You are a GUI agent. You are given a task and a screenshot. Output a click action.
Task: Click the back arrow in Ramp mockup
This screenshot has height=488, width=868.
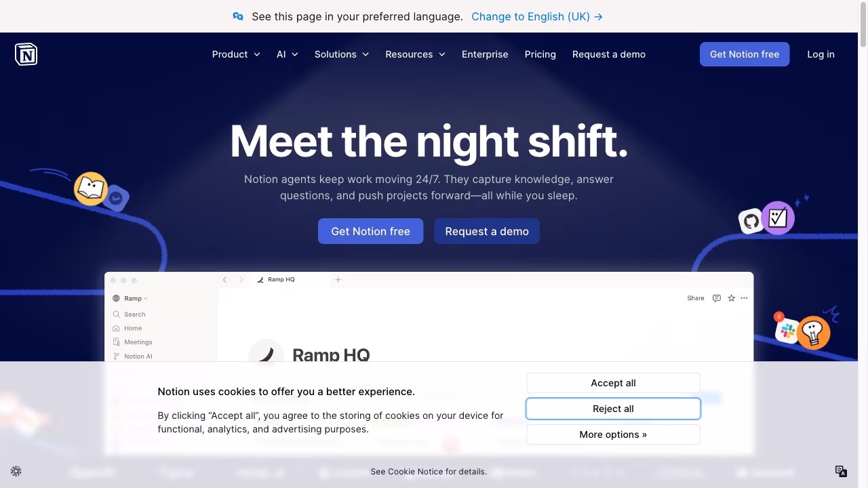point(225,279)
